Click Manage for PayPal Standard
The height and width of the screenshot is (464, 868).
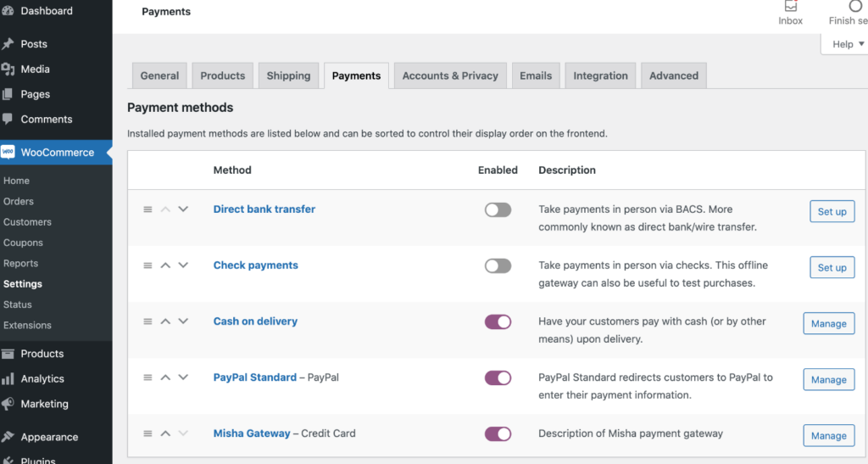829,379
